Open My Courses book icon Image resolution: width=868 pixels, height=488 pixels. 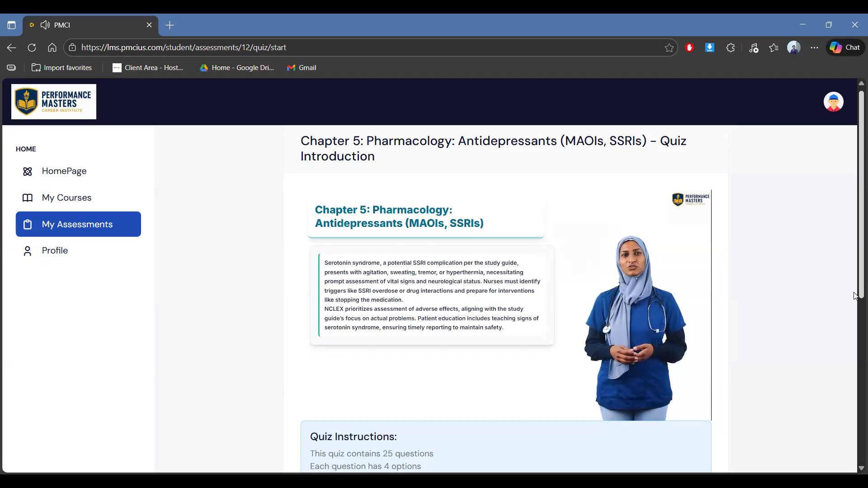[x=28, y=198]
